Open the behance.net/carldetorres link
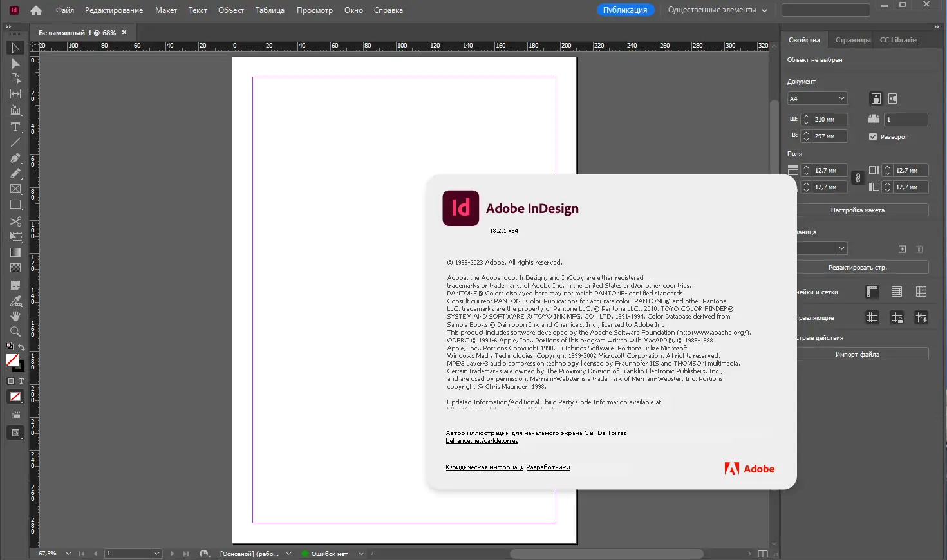 482,440
